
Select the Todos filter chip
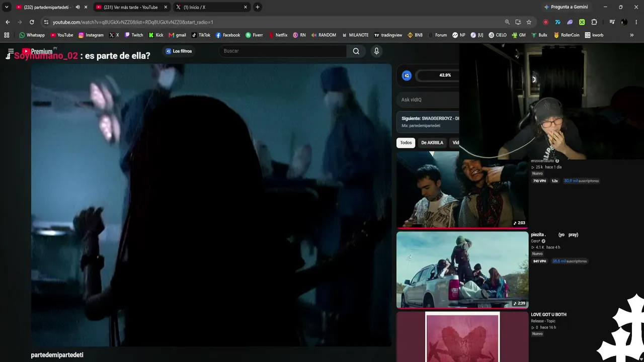pos(406,143)
